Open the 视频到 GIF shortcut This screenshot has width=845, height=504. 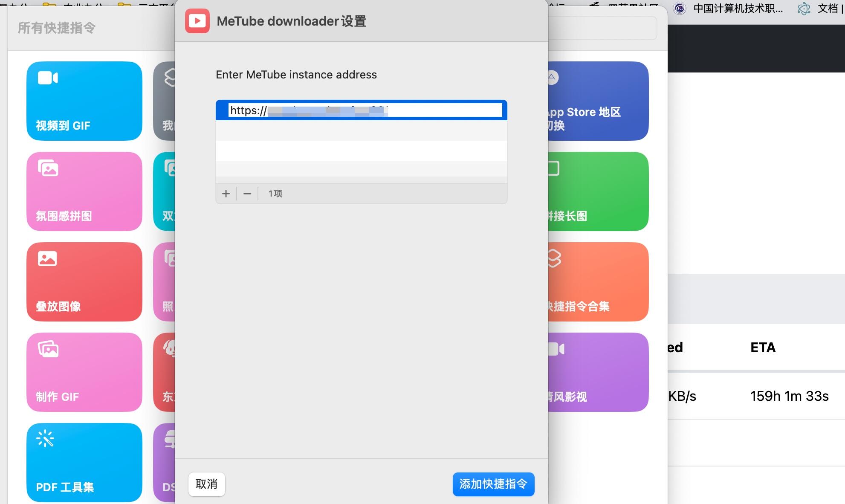click(84, 101)
